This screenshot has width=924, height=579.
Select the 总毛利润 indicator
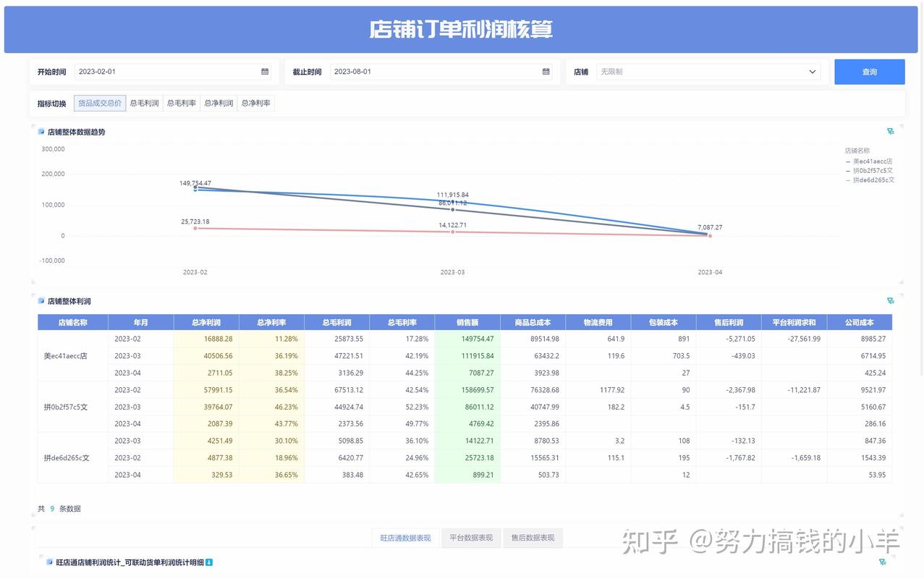[x=144, y=103]
